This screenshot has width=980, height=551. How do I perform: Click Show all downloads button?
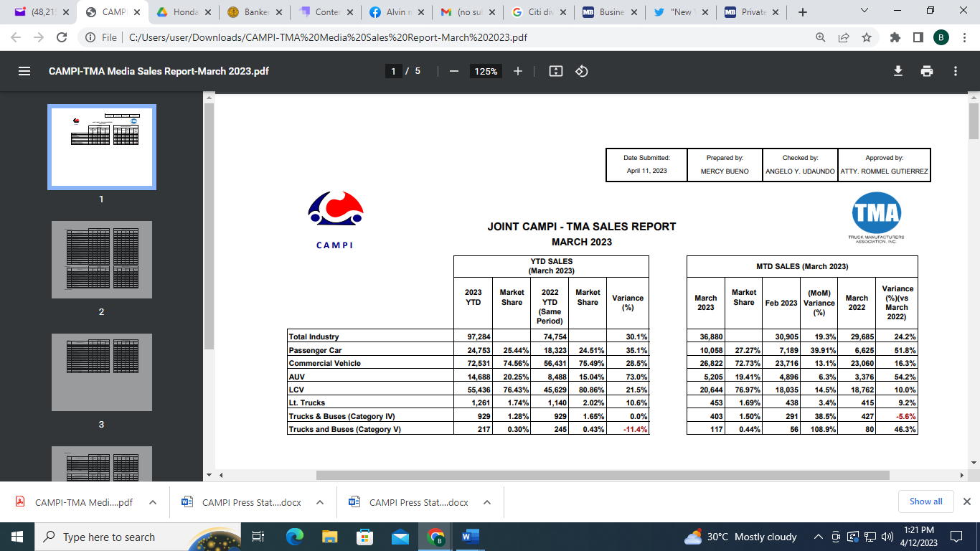pos(925,501)
